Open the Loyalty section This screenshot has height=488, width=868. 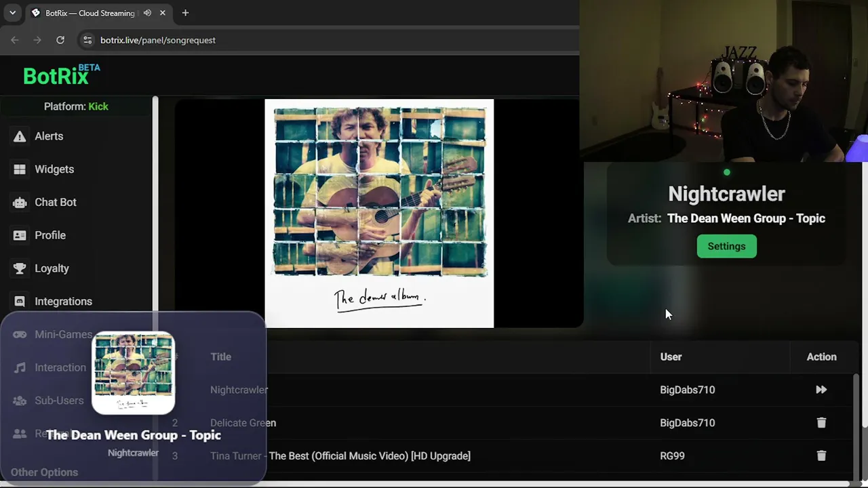[x=52, y=268]
